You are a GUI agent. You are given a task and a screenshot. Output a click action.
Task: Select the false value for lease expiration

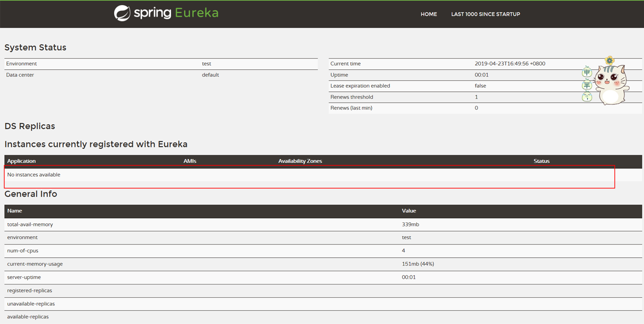click(480, 86)
